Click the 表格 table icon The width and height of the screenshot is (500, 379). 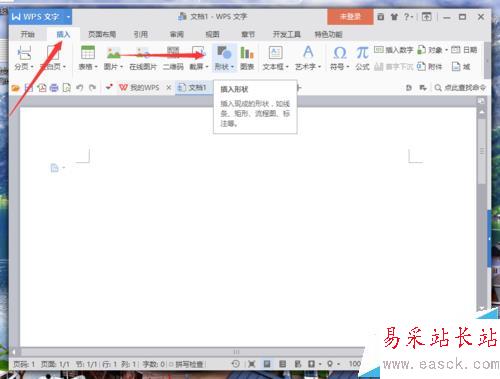click(88, 53)
